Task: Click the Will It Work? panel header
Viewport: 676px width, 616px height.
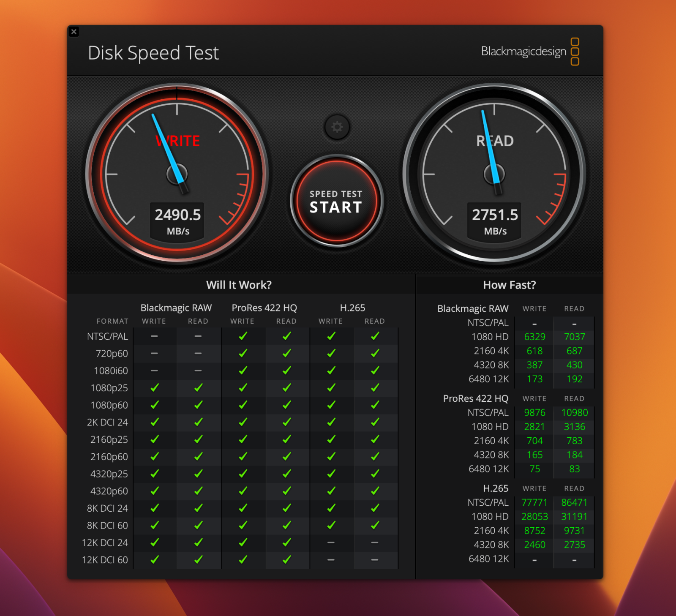Action: pyautogui.click(x=239, y=285)
